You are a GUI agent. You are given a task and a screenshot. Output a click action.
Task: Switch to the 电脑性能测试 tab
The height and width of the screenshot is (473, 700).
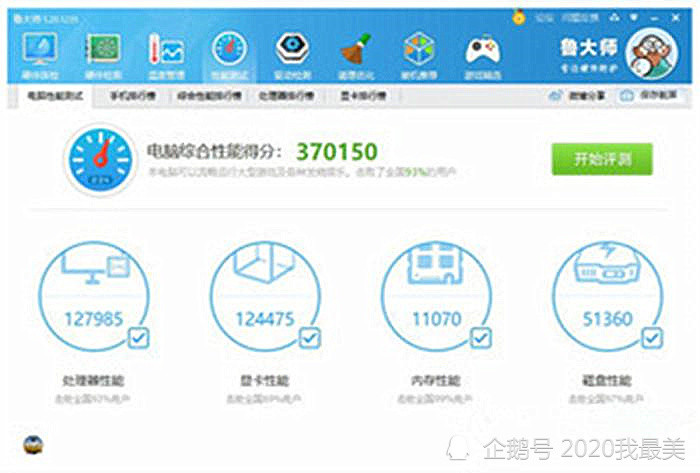(55, 95)
